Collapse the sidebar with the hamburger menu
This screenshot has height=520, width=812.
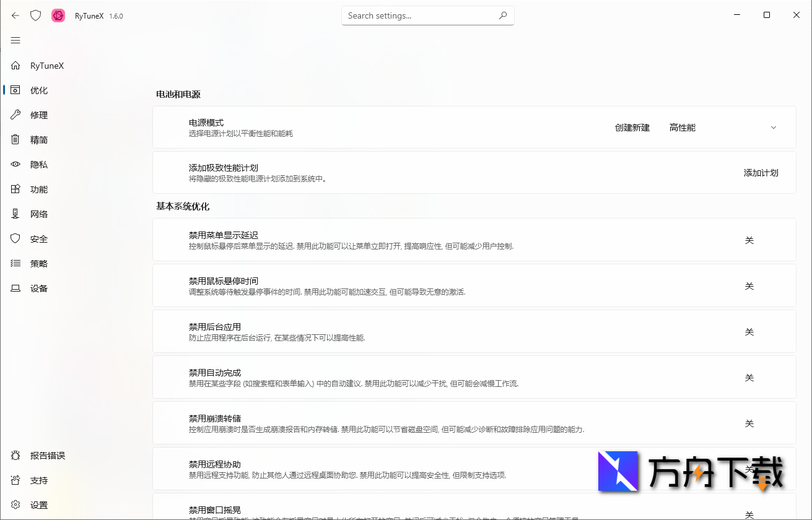(15, 40)
